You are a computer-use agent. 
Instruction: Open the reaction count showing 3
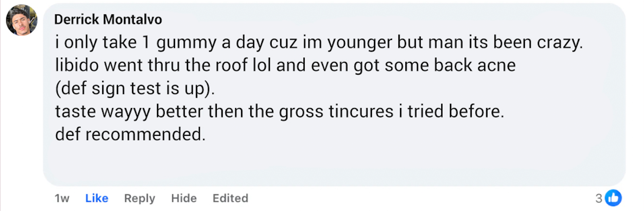click(x=599, y=198)
